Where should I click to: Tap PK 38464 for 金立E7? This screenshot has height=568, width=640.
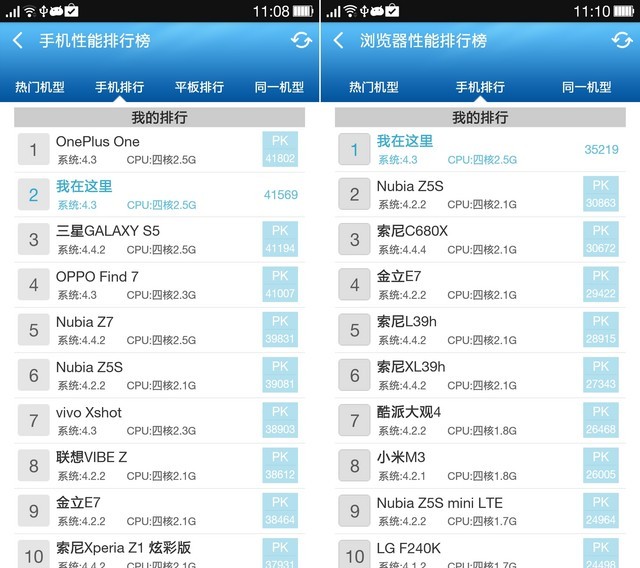pyautogui.click(x=280, y=511)
